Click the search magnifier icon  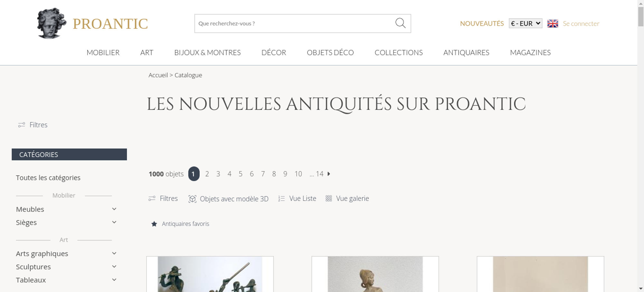click(x=400, y=23)
